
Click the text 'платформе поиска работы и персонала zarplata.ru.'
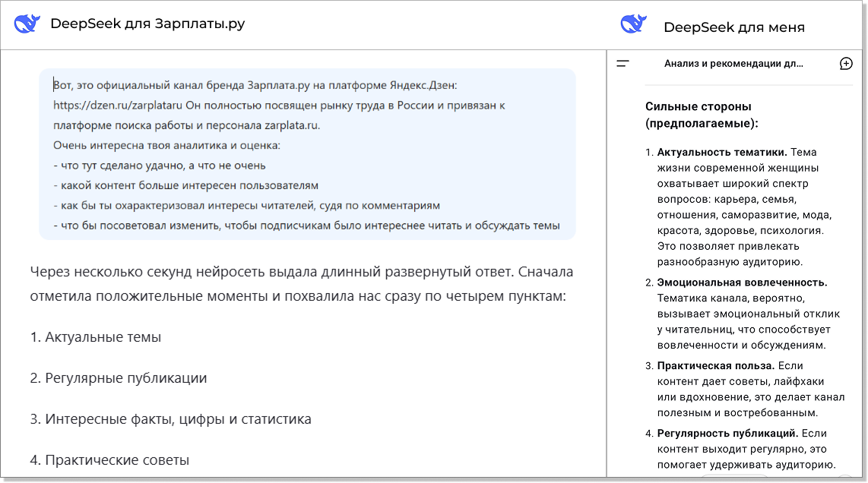pyautogui.click(x=186, y=125)
